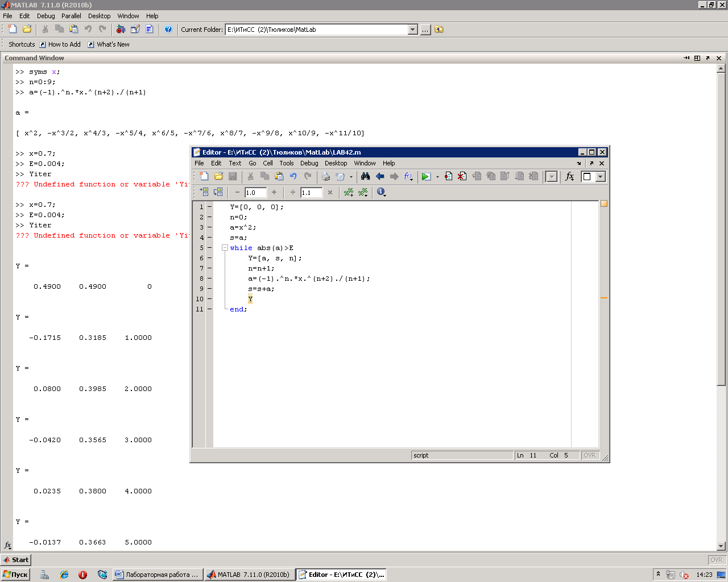
Task: Open Windows Пуск start menu
Action: (15, 575)
